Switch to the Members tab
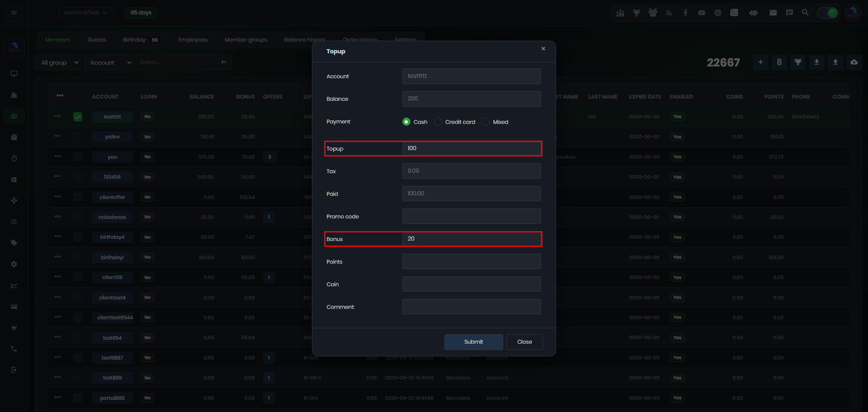The width and height of the screenshot is (868, 412). click(x=58, y=40)
